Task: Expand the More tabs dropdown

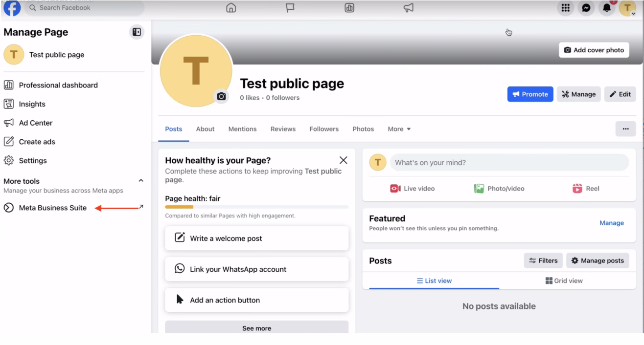Action: pos(399,129)
